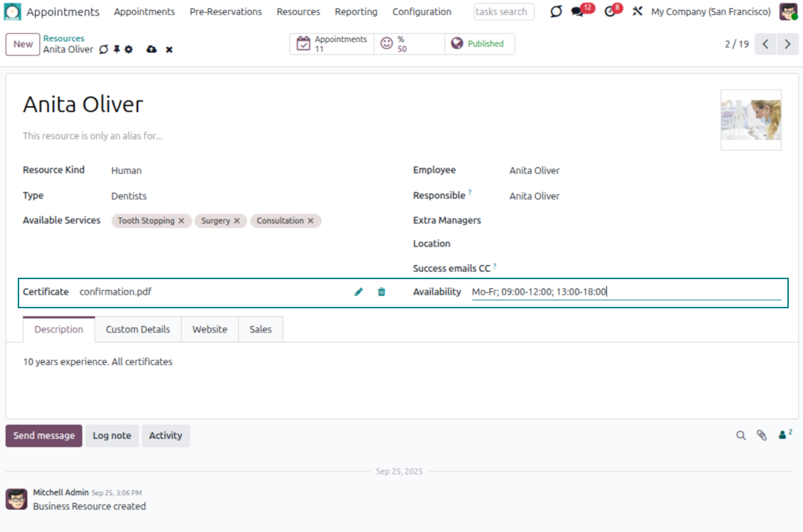The width and height of the screenshot is (803, 532).
Task: Click the Availability input field
Action: pyautogui.click(x=625, y=292)
